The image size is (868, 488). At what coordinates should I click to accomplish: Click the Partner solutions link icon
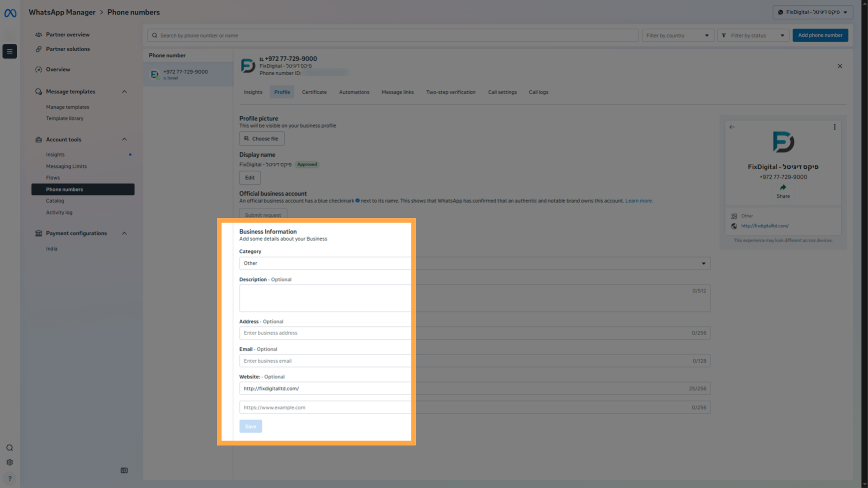point(38,49)
